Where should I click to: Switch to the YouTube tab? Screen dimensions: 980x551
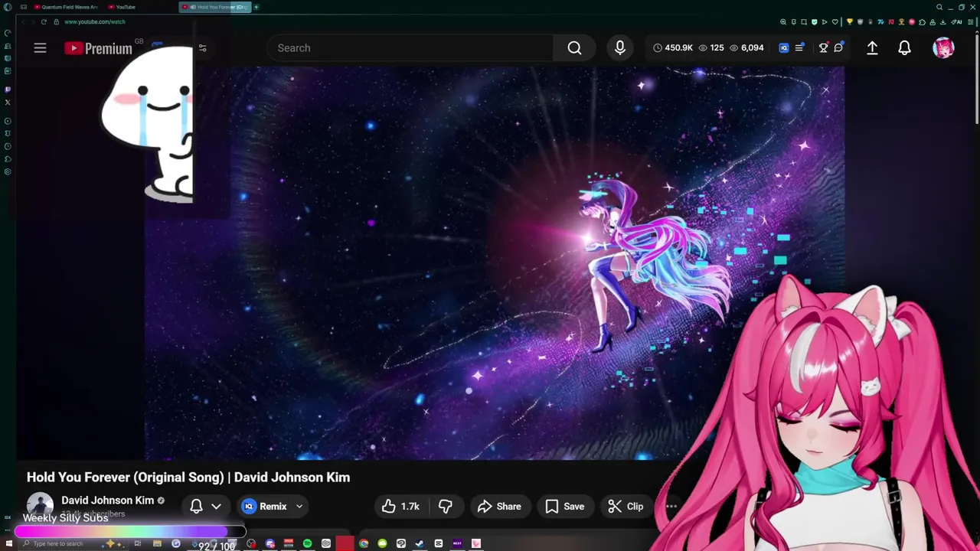coord(121,7)
